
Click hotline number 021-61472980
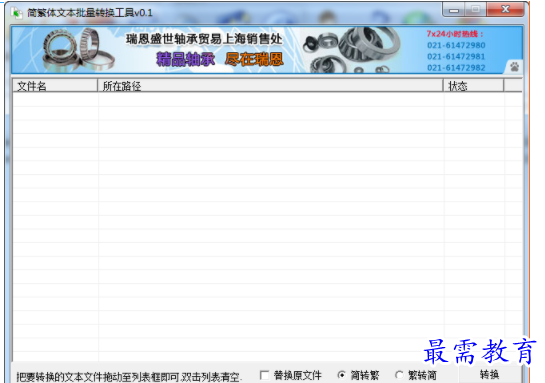coord(456,45)
